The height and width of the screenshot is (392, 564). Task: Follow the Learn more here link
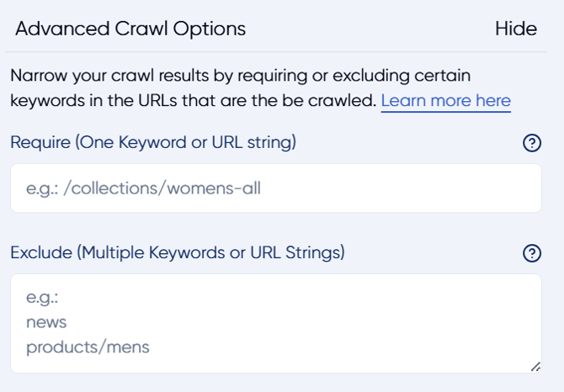coord(446,101)
